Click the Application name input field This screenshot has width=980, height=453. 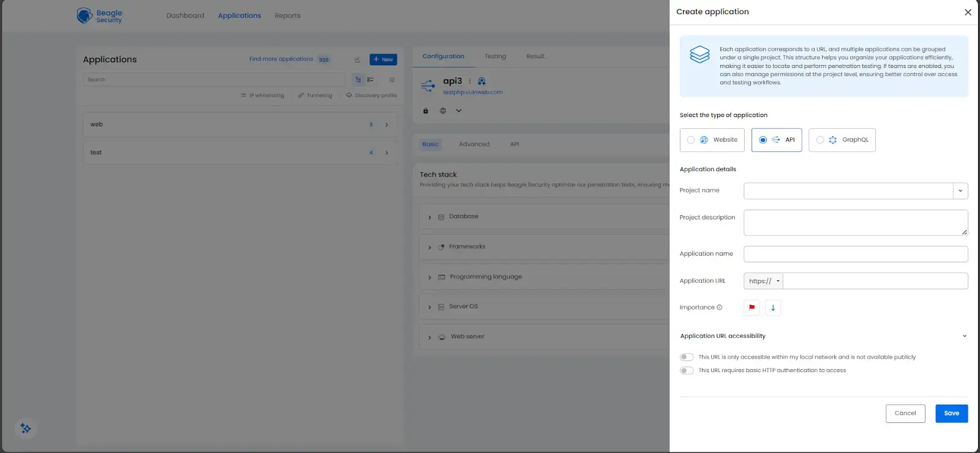click(855, 254)
